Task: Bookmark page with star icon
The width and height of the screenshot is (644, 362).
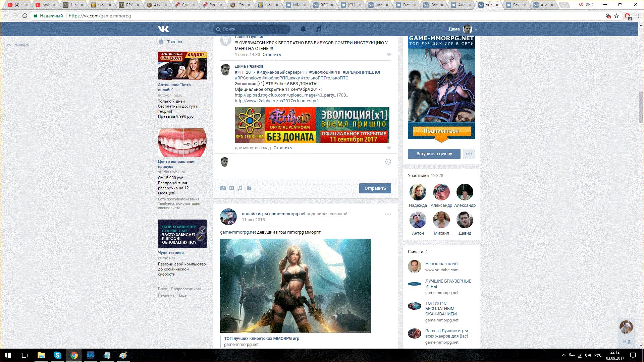Action: [616, 16]
